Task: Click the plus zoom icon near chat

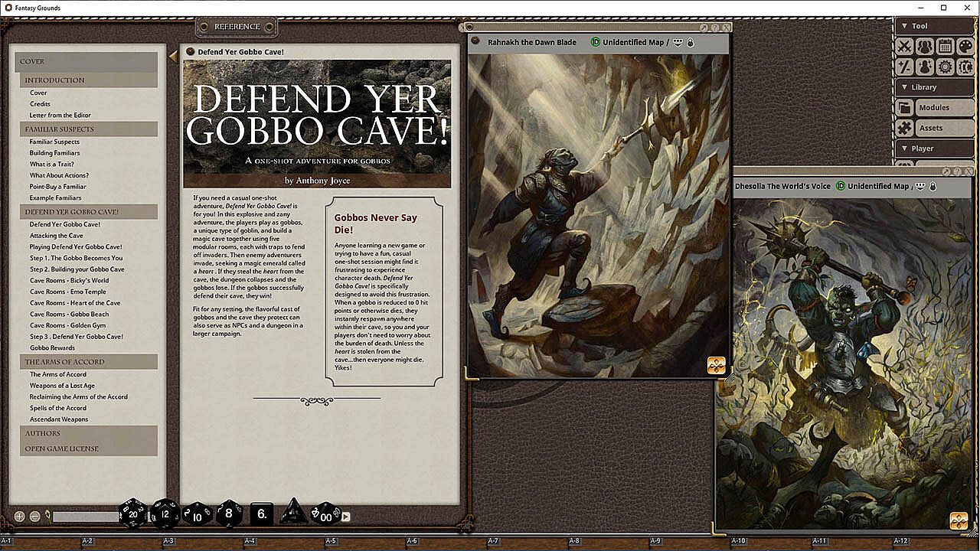Action: [x=20, y=517]
